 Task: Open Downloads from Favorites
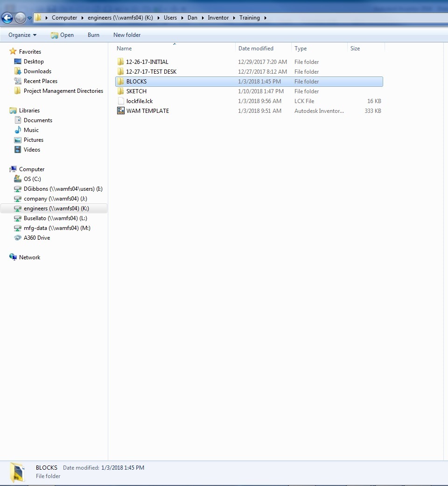[x=37, y=71]
